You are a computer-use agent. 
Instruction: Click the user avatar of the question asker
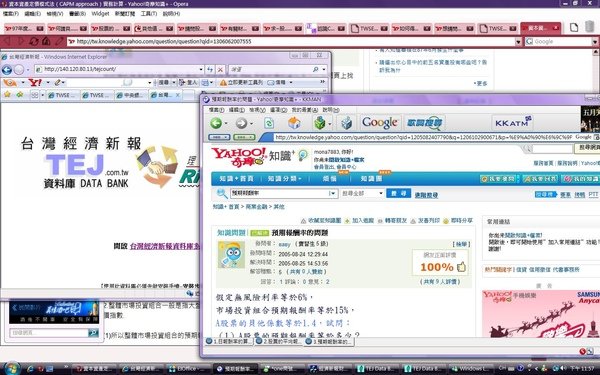click(232, 254)
